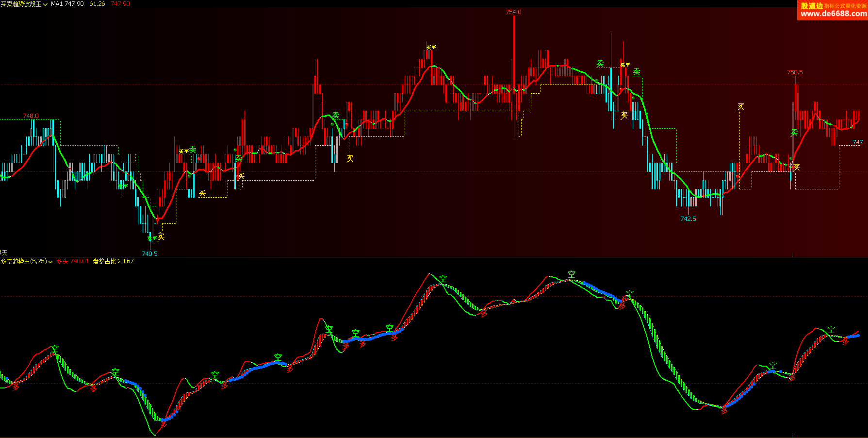Expand the 买卖趋势波段王 indicator dropdown arrow
Screen dimensions: 868x438
click(x=45, y=4)
